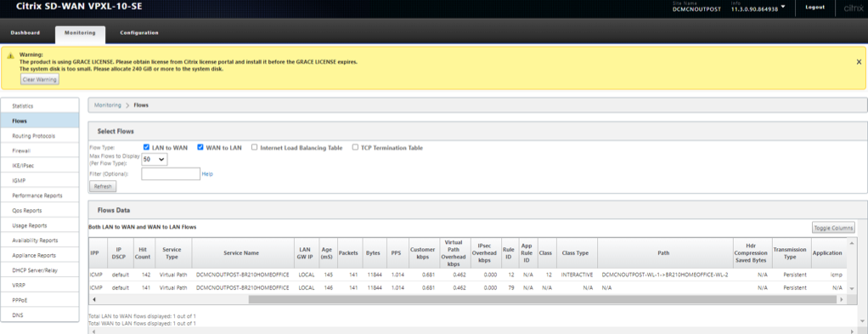This screenshot has height=334, width=868.
Task: Click the Rule ID value 79
Action: [x=510, y=288]
